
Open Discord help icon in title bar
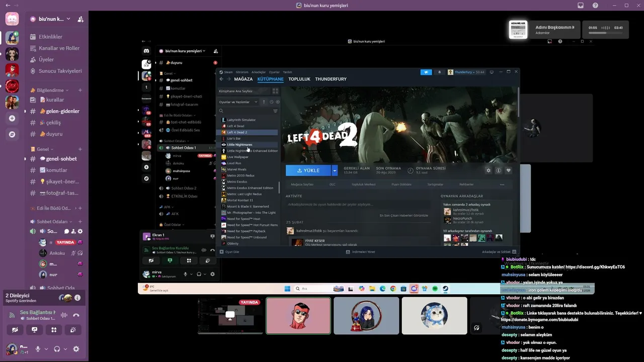[x=596, y=6]
